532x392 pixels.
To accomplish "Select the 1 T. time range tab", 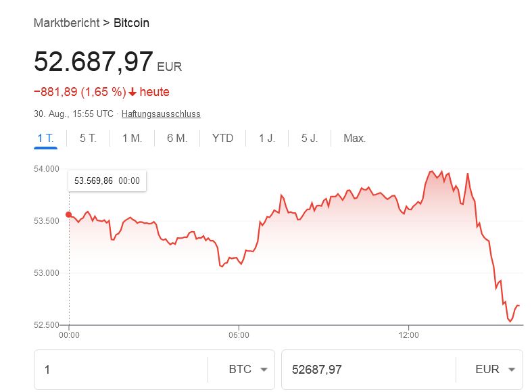I will tap(45, 139).
